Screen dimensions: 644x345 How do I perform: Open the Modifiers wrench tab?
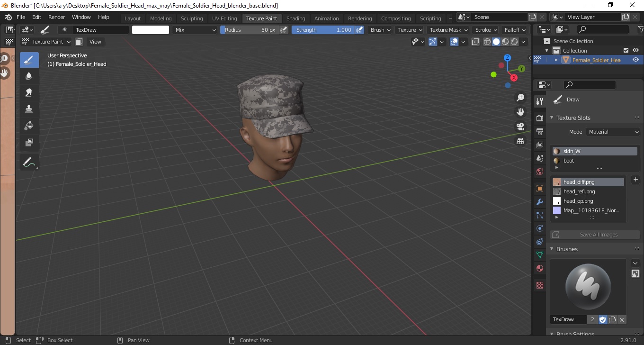click(x=539, y=202)
